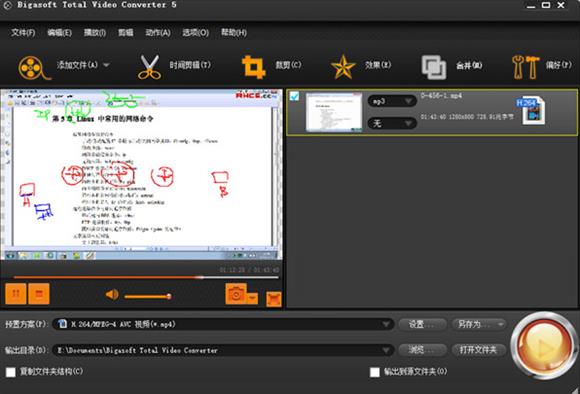The image size is (580, 394).
Task: Open the Clip menu
Action: point(126,33)
